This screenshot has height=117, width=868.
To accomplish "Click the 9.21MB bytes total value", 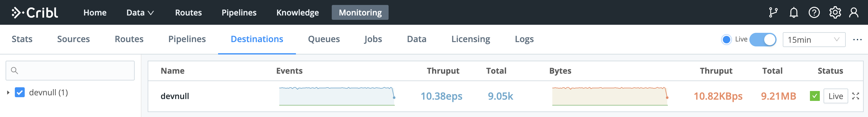I will (x=778, y=97).
